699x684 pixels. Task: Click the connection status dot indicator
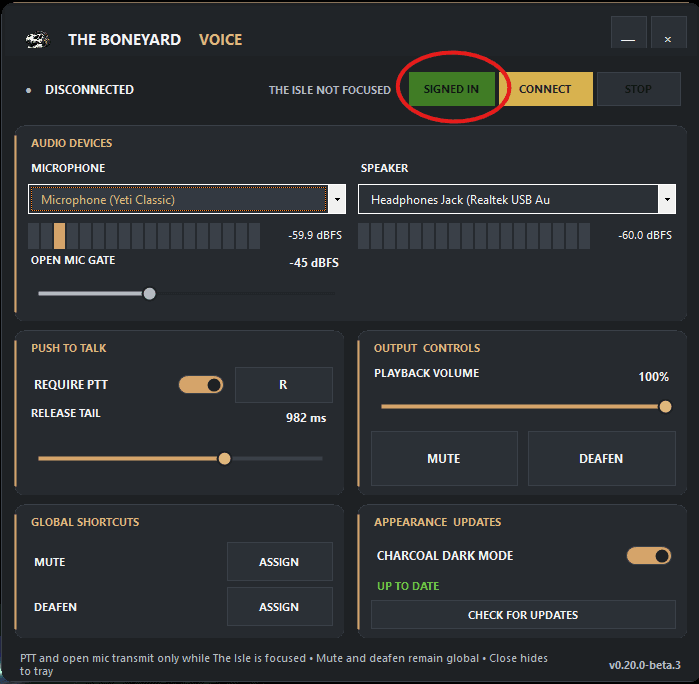tap(29, 91)
